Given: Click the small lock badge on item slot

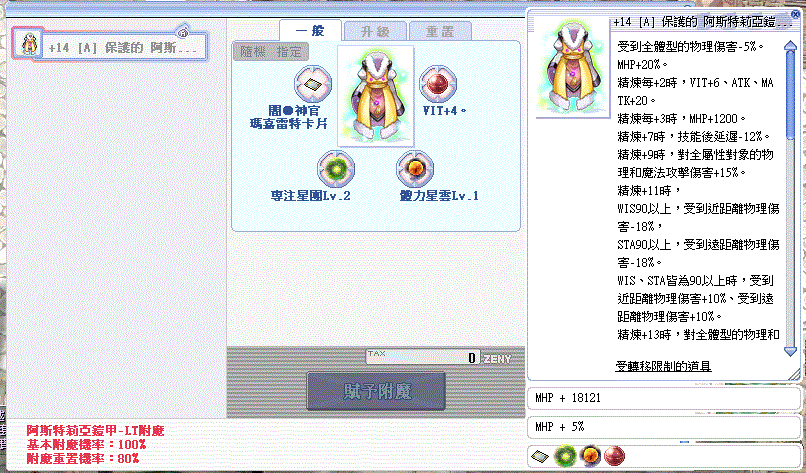Looking at the screenshot, I should [182, 31].
